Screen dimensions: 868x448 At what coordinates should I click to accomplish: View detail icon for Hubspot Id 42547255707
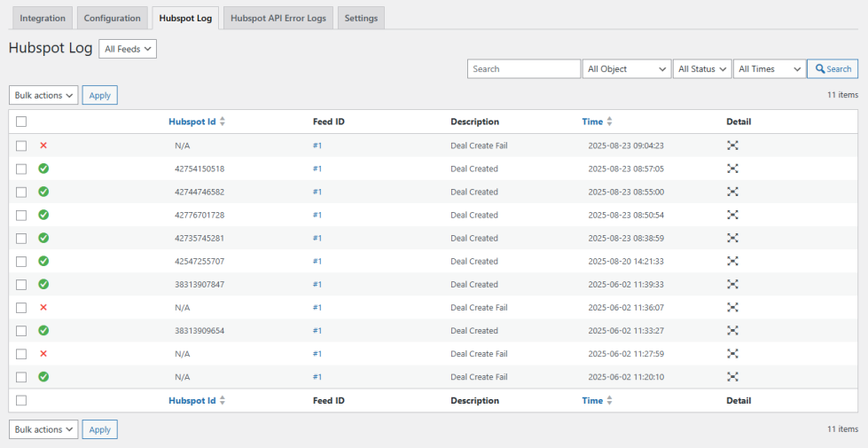coord(732,261)
